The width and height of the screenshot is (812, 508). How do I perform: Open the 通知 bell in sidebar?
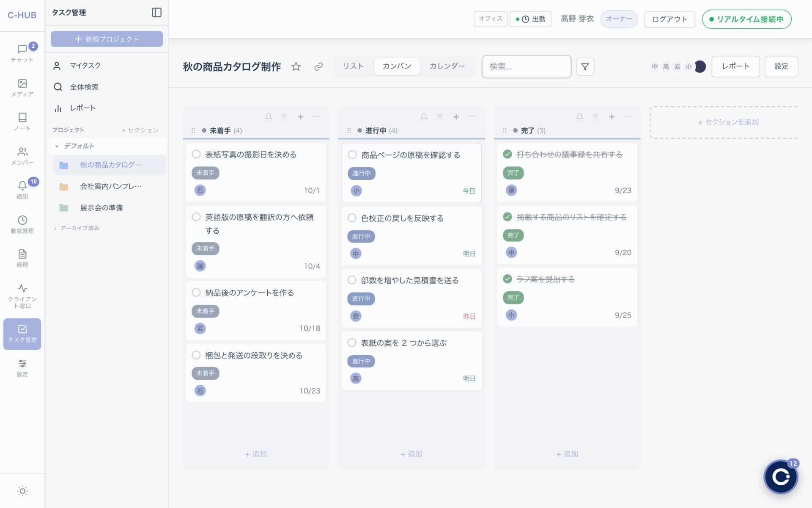tap(22, 190)
